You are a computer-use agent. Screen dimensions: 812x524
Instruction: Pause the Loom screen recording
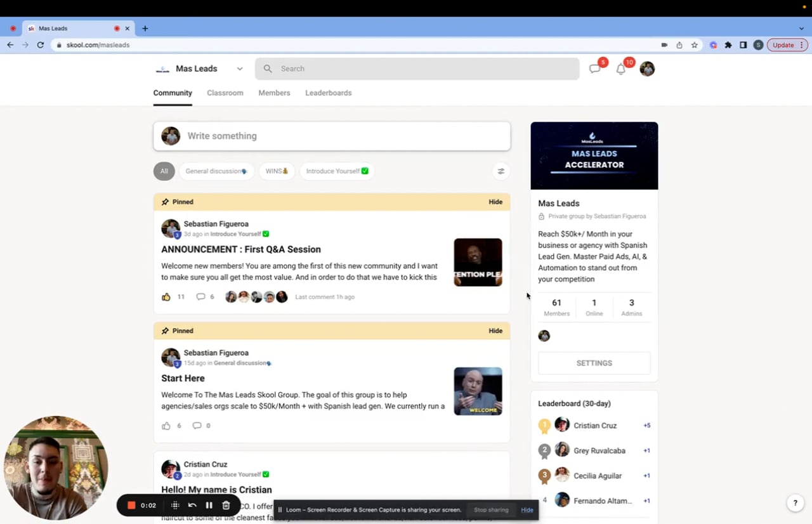209,506
